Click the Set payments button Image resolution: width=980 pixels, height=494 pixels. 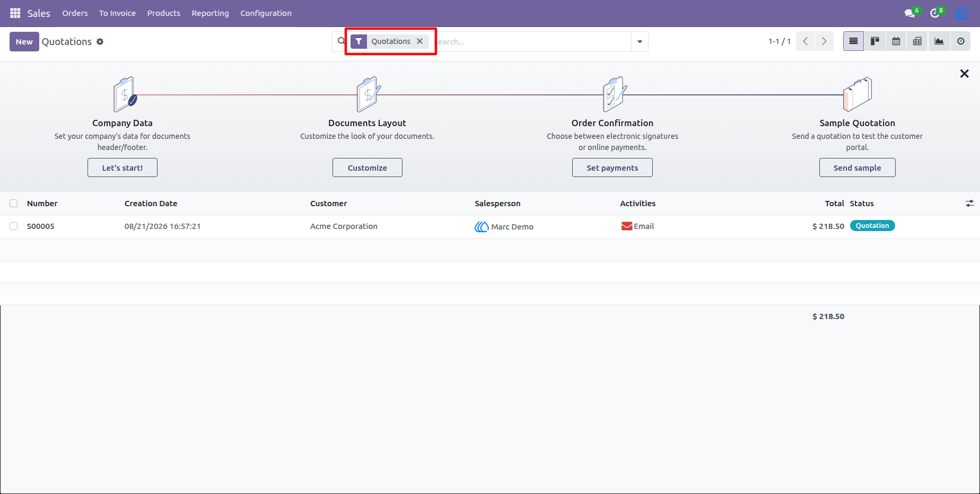point(612,167)
